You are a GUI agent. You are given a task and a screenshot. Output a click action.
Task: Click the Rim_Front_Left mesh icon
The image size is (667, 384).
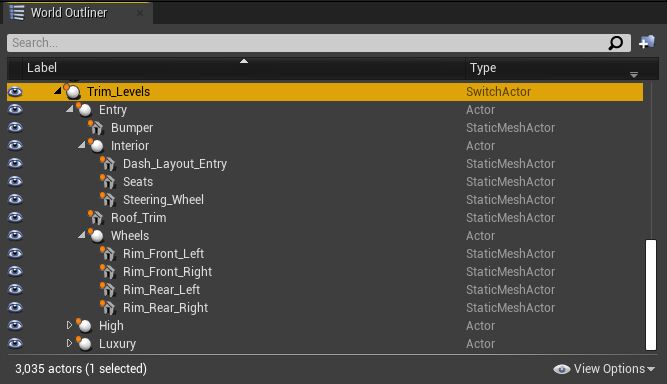pos(108,253)
